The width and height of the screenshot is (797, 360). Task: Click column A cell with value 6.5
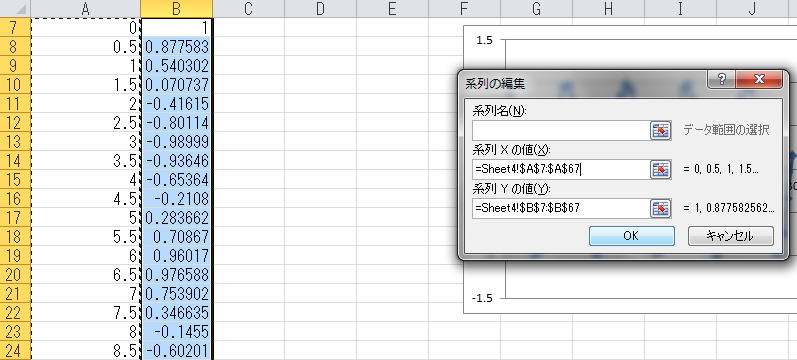85,275
